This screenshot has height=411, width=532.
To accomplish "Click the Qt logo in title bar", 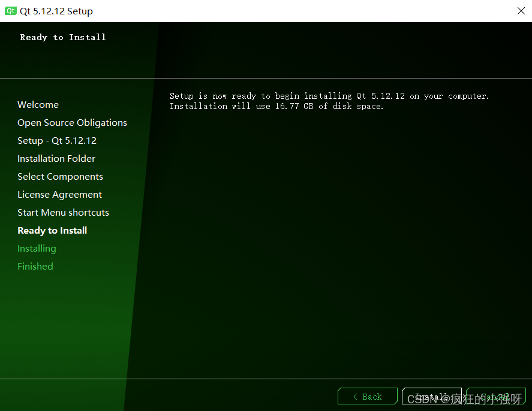I will pos(11,11).
